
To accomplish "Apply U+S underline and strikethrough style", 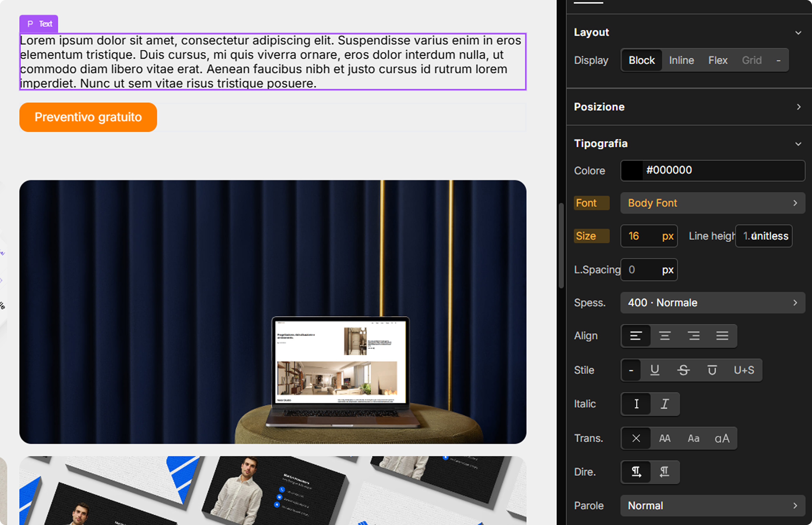I will coord(744,370).
